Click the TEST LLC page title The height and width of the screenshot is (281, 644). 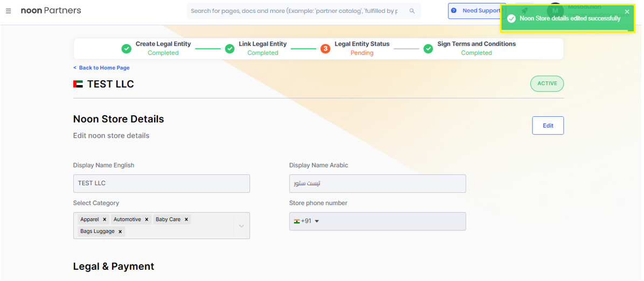point(110,84)
